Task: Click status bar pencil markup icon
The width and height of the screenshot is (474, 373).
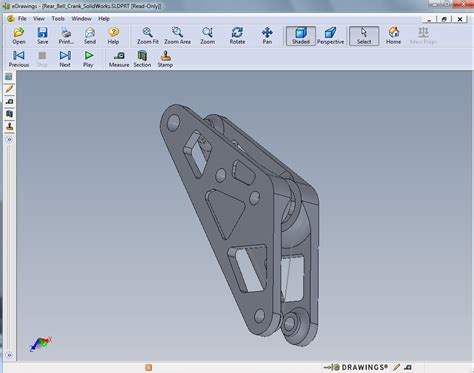Action: [x=396, y=367]
